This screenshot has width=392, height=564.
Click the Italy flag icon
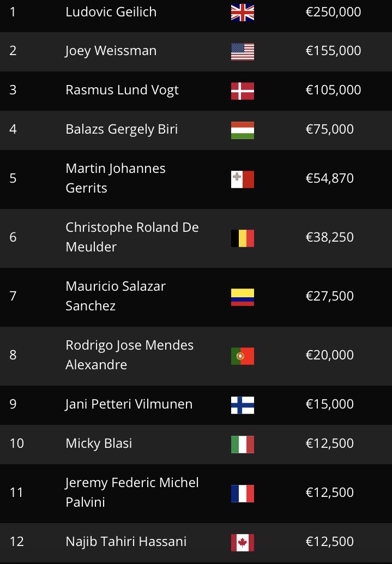tap(243, 444)
